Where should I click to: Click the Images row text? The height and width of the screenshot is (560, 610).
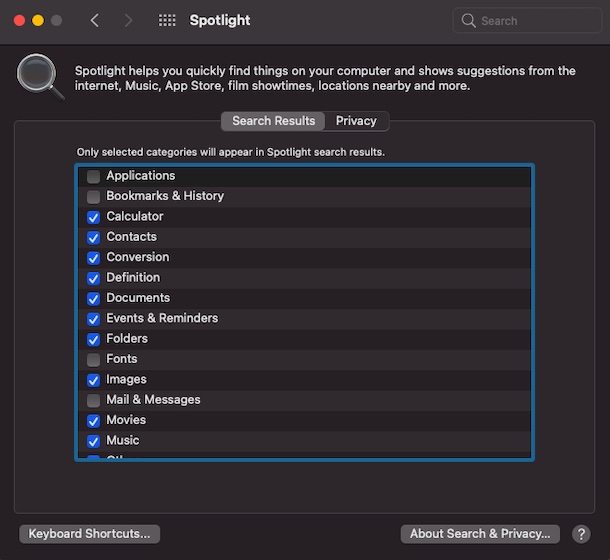click(x=126, y=379)
